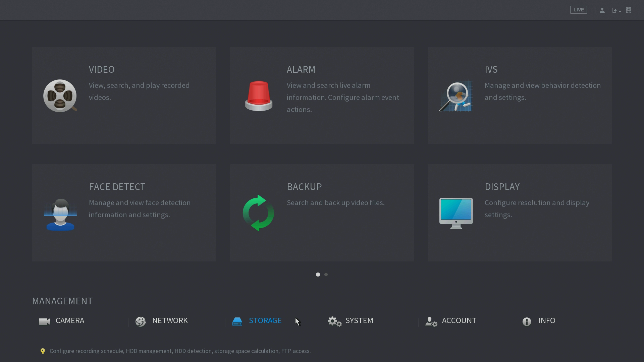Open the ACCOUNT management section
The image size is (644, 362).
coord(459,321)
